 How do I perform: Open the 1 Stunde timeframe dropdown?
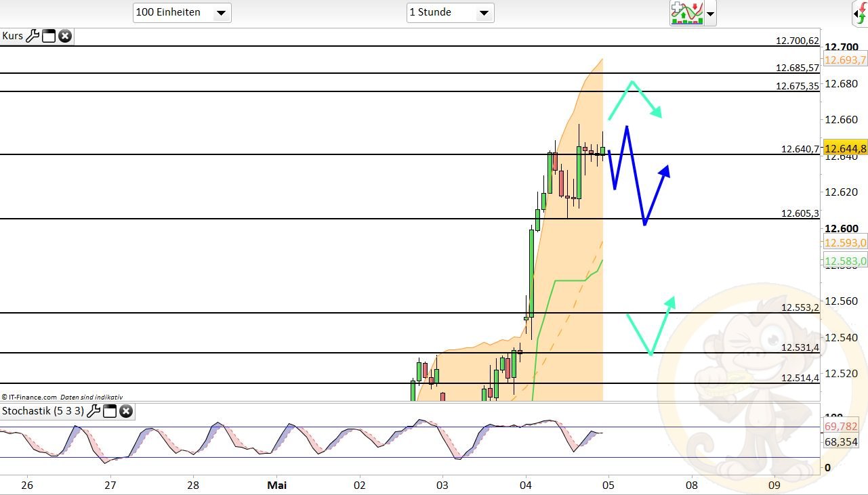(x=483, y=12)
